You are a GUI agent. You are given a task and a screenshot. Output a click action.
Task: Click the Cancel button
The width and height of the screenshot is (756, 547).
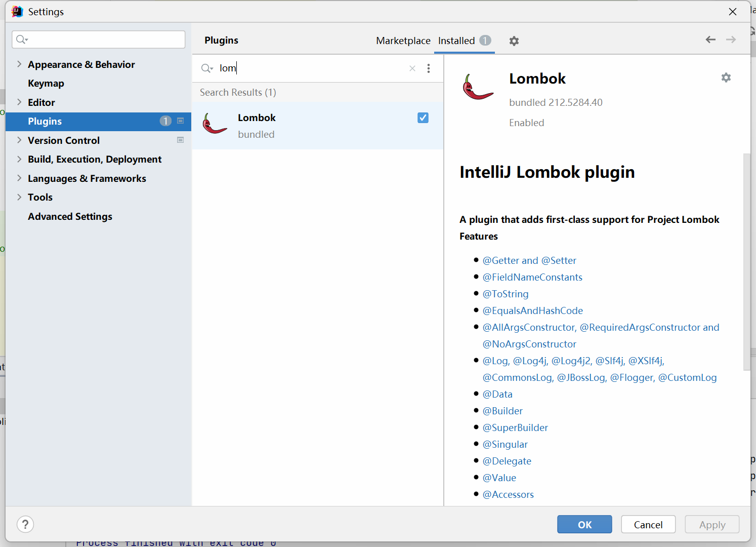click(x=648, y=524)
